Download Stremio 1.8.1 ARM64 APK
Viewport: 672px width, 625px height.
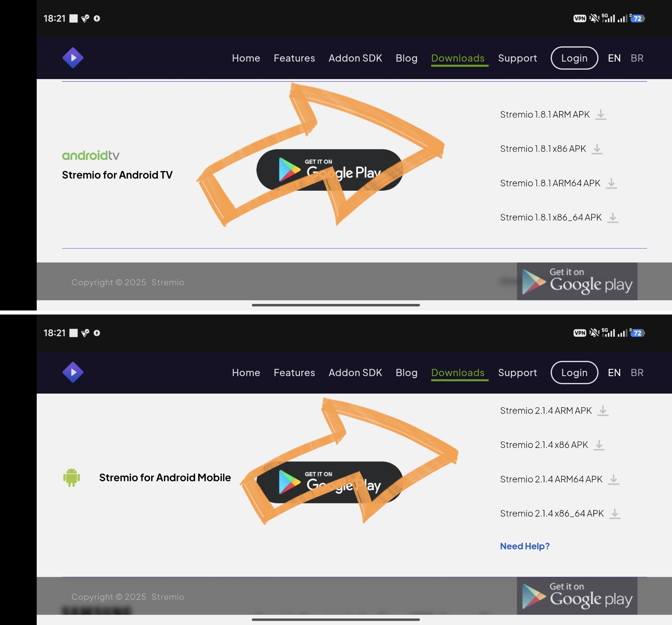558,183
